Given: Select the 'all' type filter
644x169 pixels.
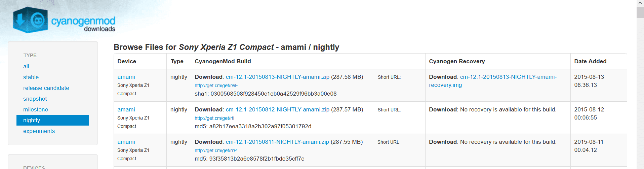Looking at the screenshot, I should (26, 66).
